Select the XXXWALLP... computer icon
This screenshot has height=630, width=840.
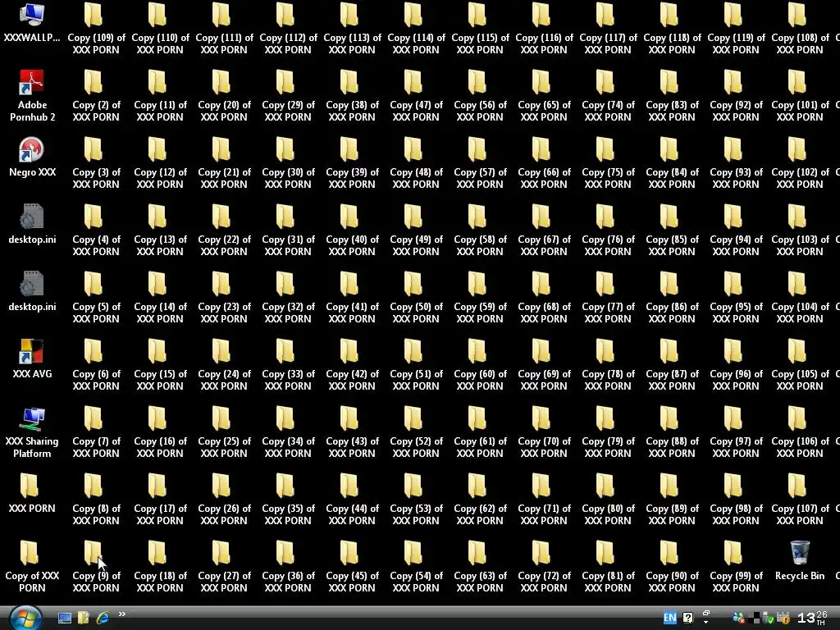coord(32,25)
